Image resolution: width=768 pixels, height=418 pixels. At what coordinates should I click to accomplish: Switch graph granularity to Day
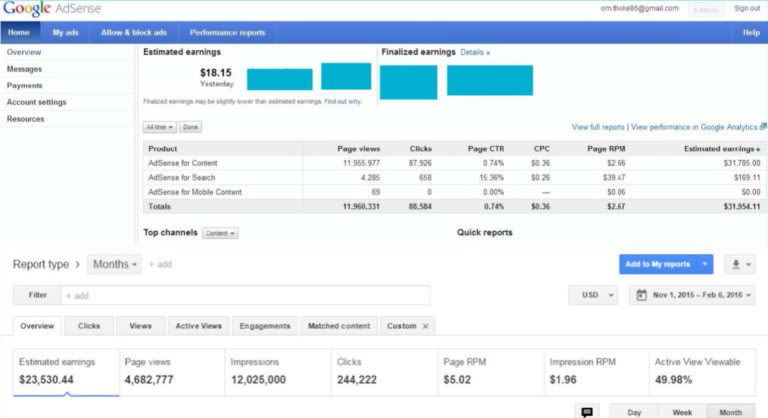click(634, 411)
